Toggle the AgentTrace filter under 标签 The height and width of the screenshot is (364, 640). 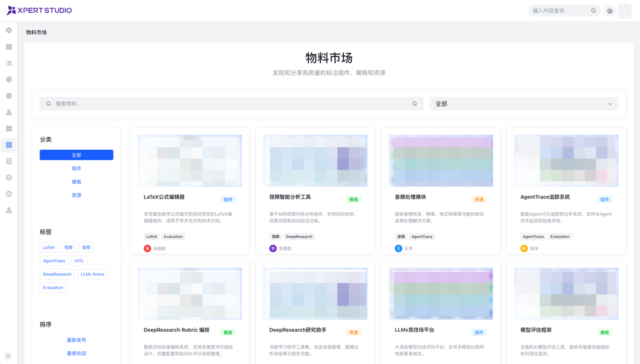[x=54, y=261]
